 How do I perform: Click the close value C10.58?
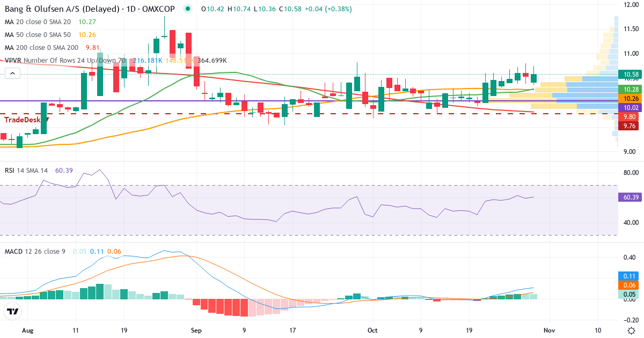point(290,9)
